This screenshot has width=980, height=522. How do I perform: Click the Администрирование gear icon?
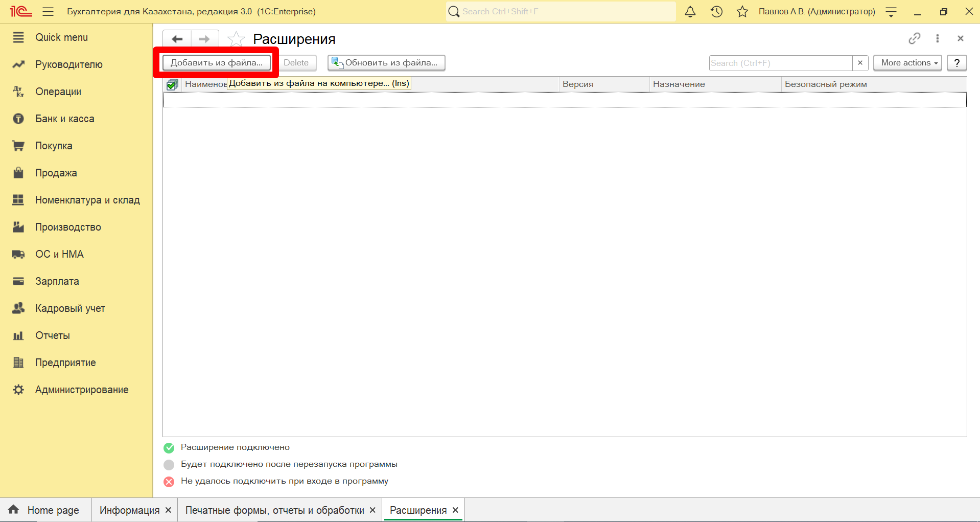(x=18, y=390)
